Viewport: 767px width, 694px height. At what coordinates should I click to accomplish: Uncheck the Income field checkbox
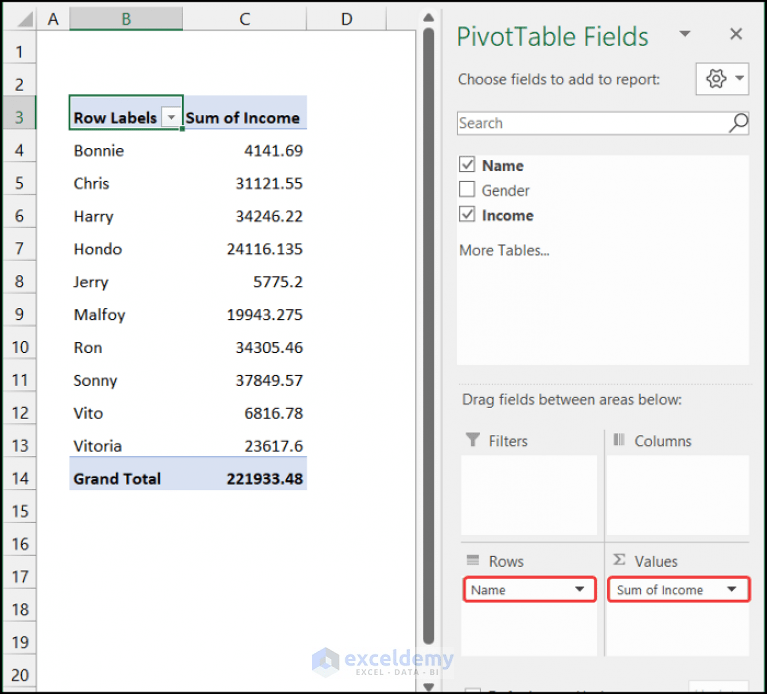467,214
